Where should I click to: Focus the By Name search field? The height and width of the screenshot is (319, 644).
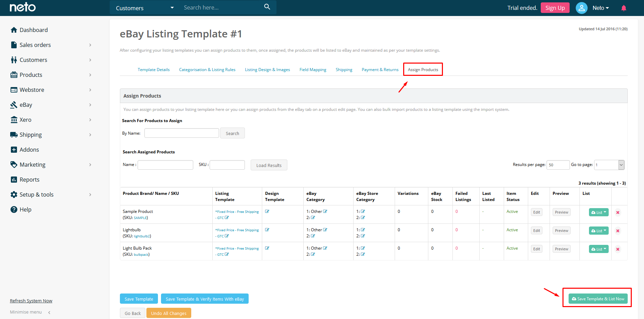[x=182, y=133]
